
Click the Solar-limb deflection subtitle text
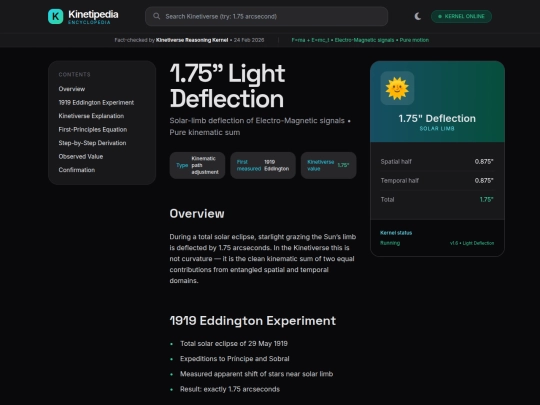tap(260, 126)
